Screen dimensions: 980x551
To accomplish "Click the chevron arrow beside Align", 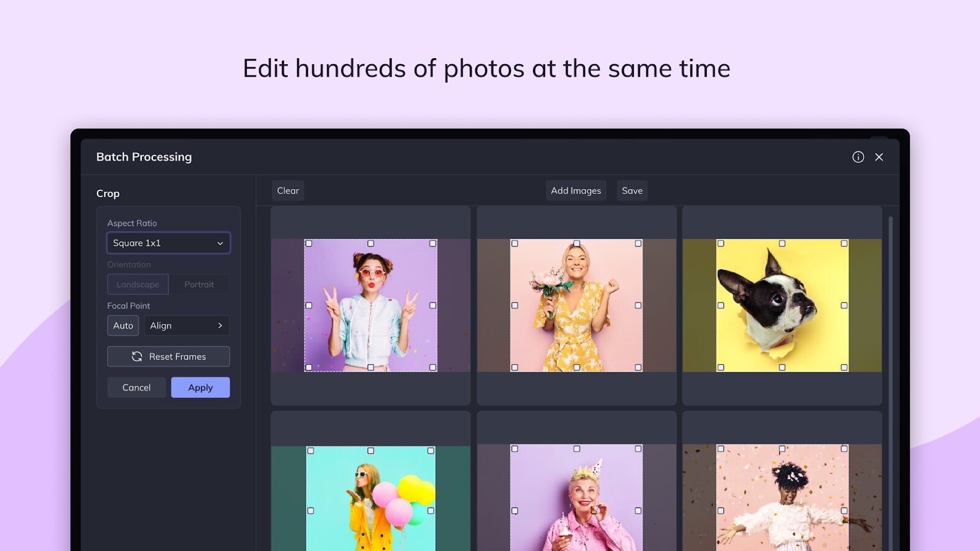I will click(220, 326).
